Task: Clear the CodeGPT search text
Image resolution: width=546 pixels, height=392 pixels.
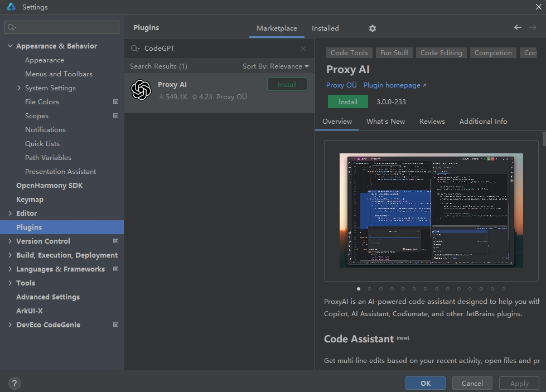Action: [x=303, y=49]
